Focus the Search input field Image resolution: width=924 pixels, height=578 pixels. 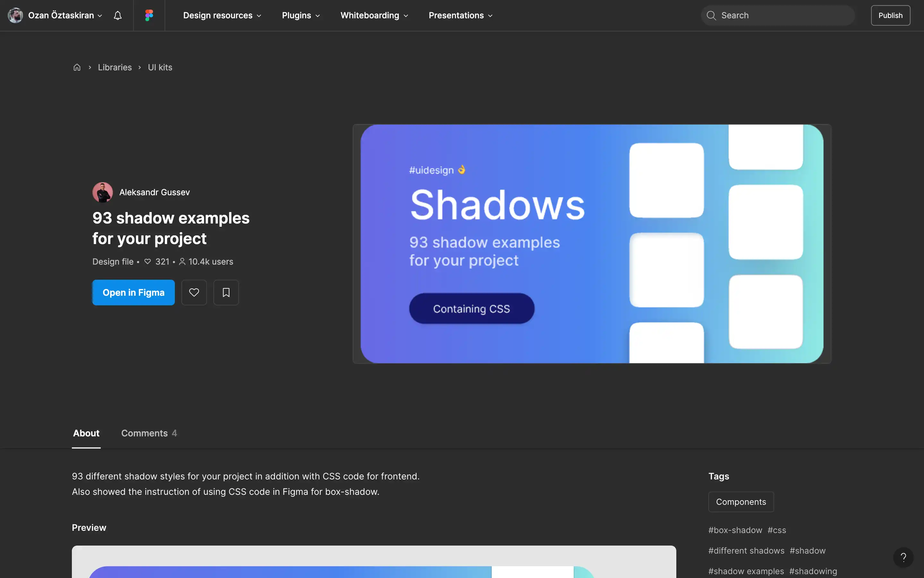[x=778, y=15]
